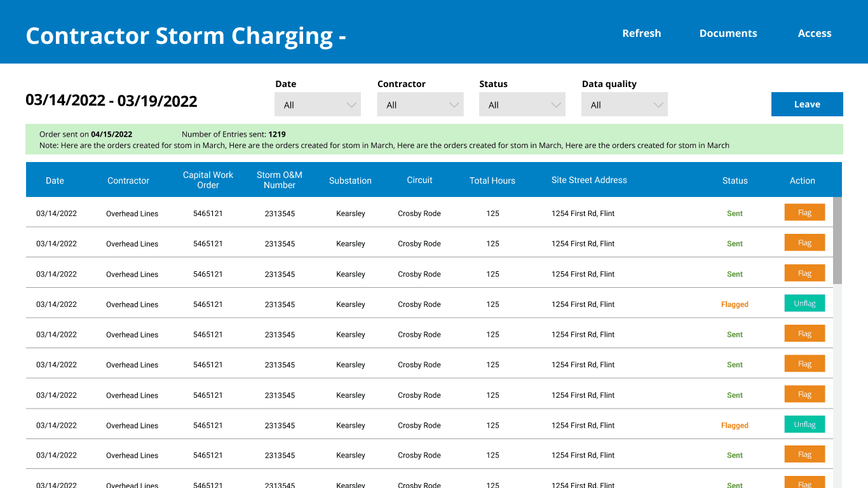
Task: Click work order 5465121 in the first row
Action: pos(208,213)
